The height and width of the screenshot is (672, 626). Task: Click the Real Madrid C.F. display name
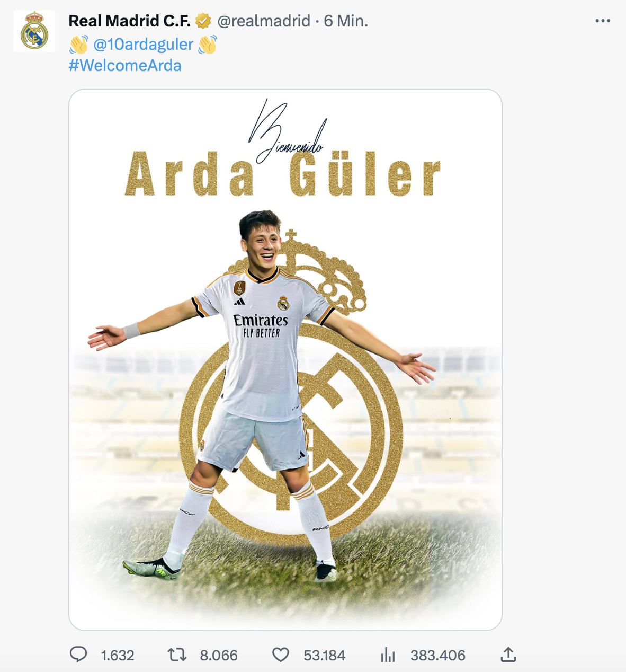tap(130, 21)
